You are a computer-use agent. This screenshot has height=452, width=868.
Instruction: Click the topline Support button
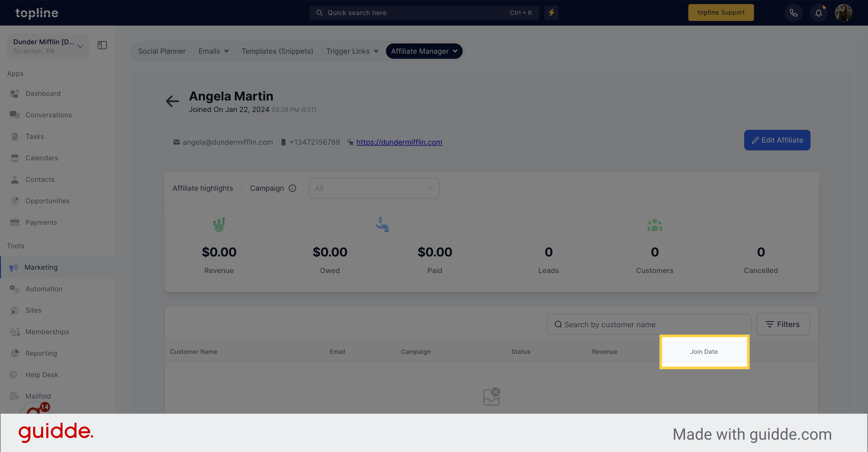coord(721,13)
